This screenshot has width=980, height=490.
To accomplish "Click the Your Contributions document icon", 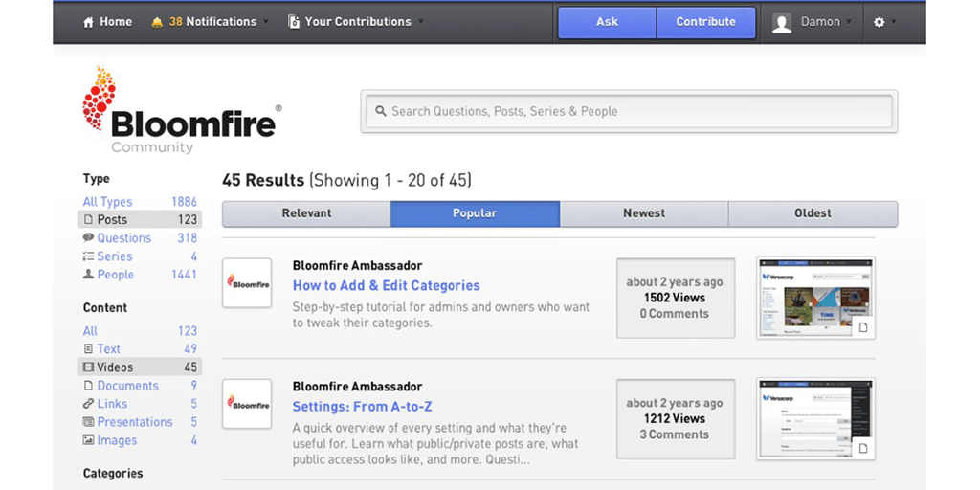I will [x=294, y=22].
